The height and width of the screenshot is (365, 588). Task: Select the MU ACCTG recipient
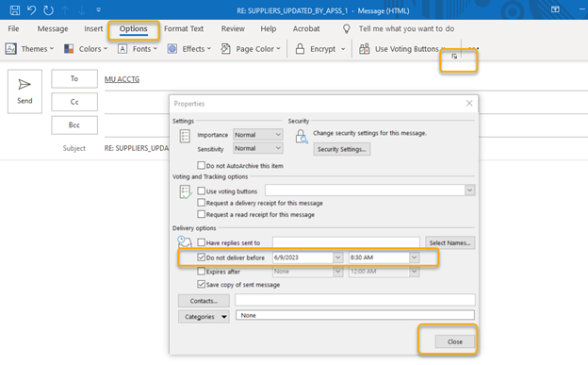[x=122, y=79]
